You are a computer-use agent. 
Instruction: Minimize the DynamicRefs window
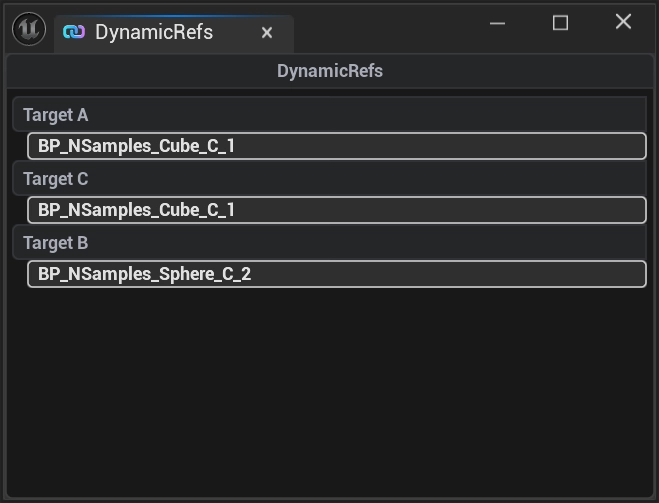(497, 23)
